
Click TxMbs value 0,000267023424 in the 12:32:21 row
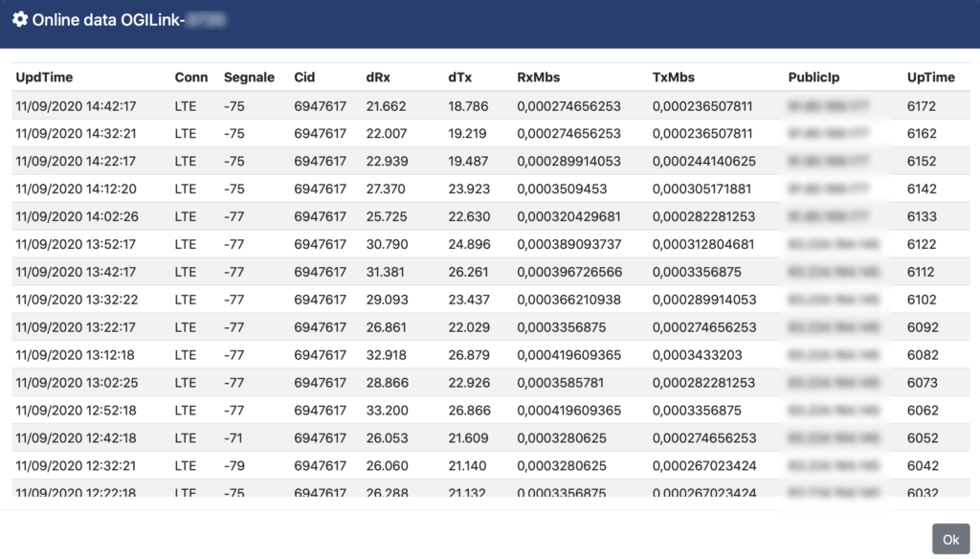tap(704, 466)
